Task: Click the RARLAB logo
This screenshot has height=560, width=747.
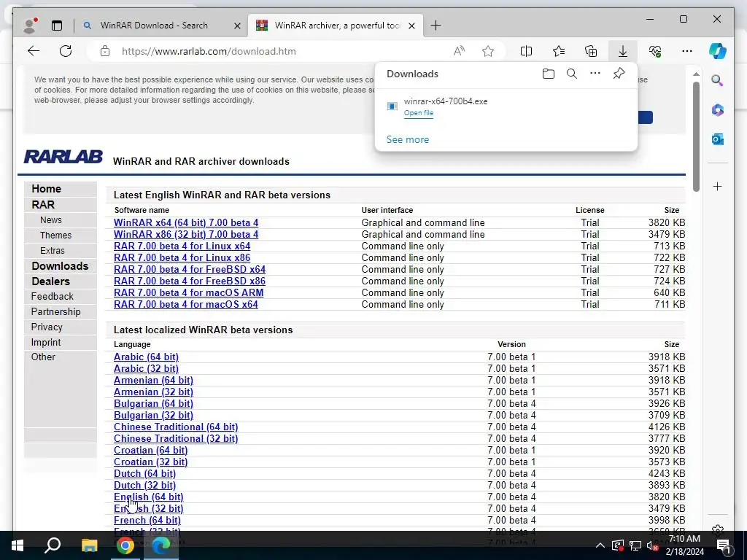Action: (63, 157)
